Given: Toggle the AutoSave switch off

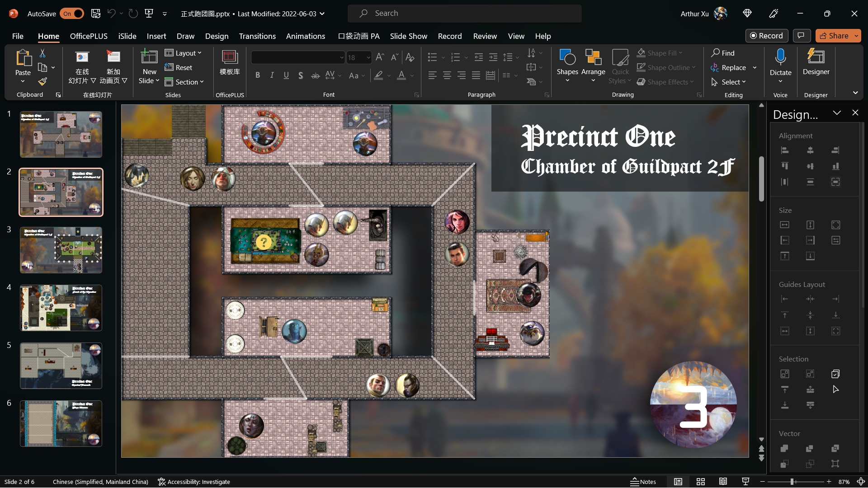Looking at the screenshot, I should point(72,14).
